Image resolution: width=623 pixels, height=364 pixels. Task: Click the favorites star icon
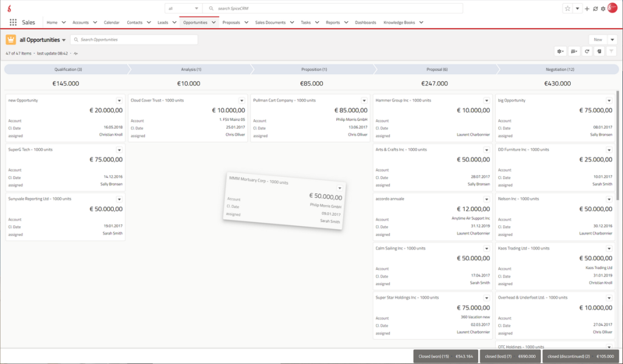click(567, 9)
